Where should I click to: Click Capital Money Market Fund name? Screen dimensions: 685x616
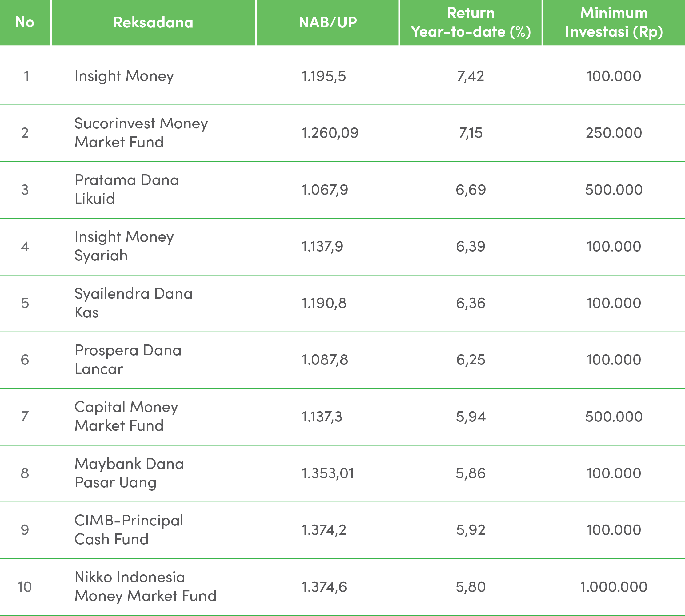pos(126,416)
